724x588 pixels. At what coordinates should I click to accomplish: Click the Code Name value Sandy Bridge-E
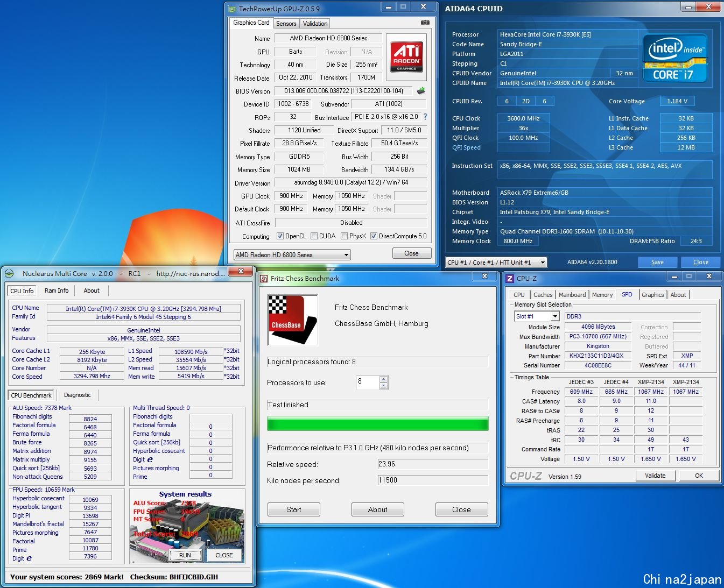point(567,44)
